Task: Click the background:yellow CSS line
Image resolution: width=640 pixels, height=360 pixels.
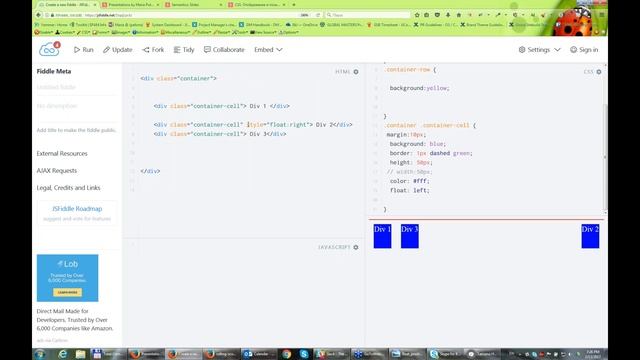Action: pos(419,88)
